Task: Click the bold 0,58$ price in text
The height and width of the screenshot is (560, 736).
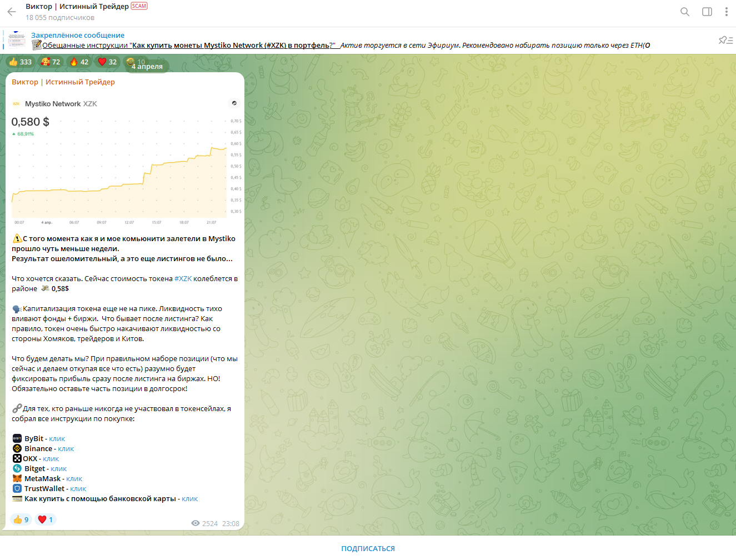Action: coord(60,289)
